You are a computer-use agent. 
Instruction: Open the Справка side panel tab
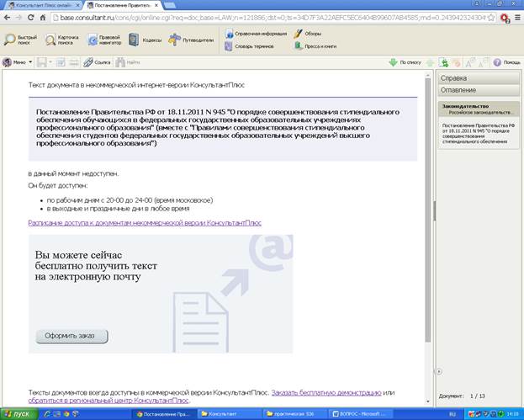click(x=479, y=78)
